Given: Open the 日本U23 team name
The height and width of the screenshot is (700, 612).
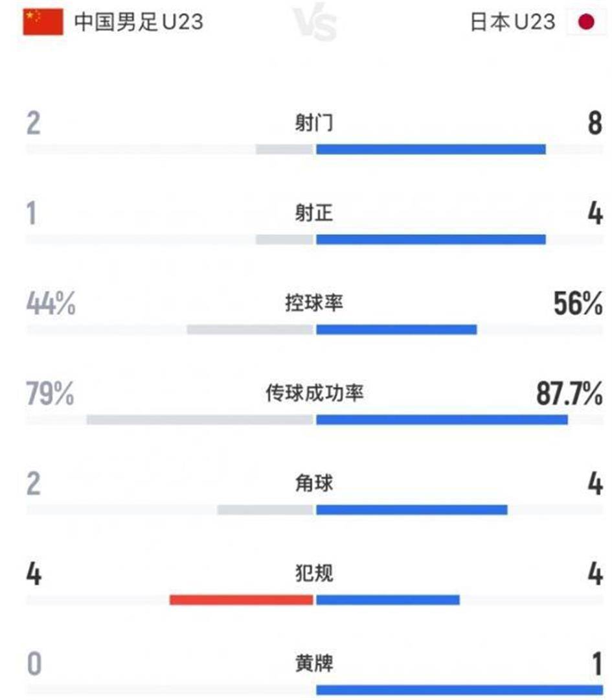Looking at the screenshot, I should (x=513, y=22).
